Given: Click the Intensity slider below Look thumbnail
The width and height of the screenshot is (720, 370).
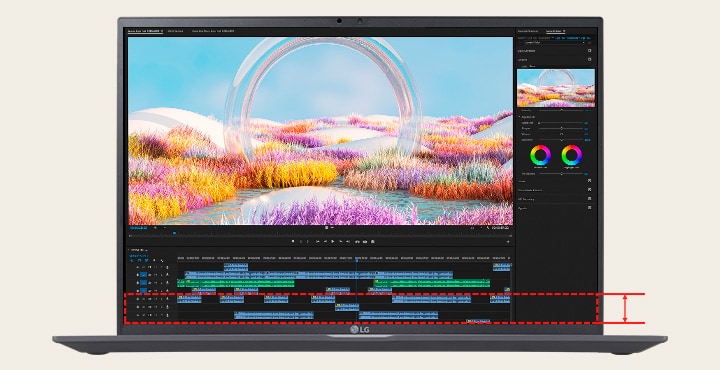Looking at the screenshot, I should (562, 110).
